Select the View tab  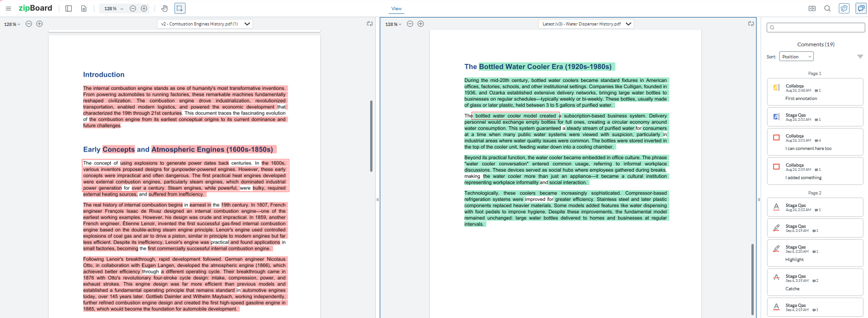tap(397, 8)
